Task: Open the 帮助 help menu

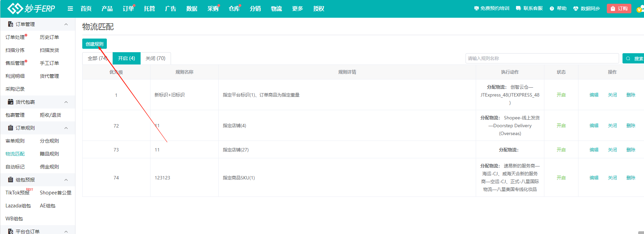Action: click(x=558, y=8)
